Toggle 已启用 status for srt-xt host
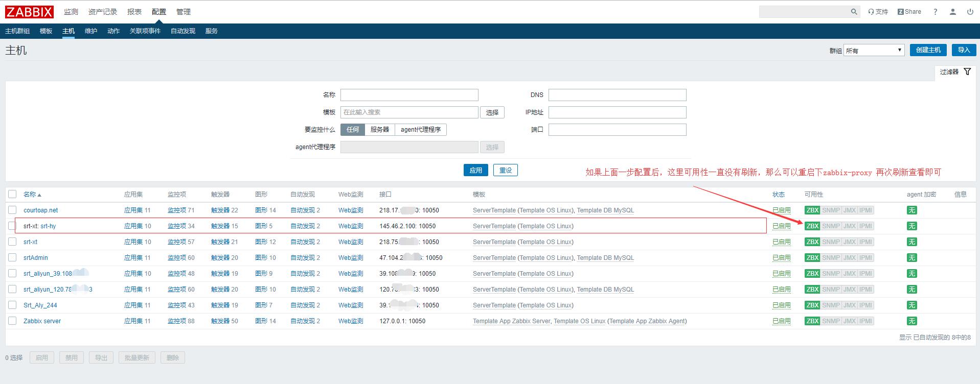 pyautogui.click(x=782, y=242)
